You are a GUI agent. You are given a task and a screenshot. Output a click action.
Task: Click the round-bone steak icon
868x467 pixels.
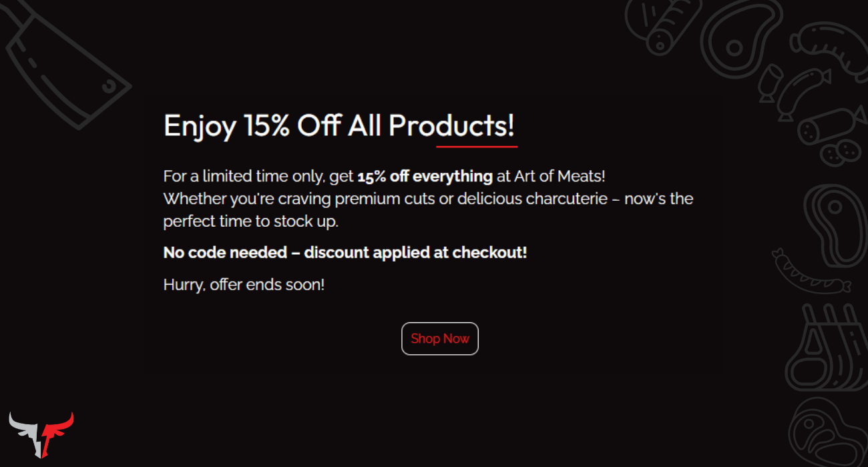(734, 40)
